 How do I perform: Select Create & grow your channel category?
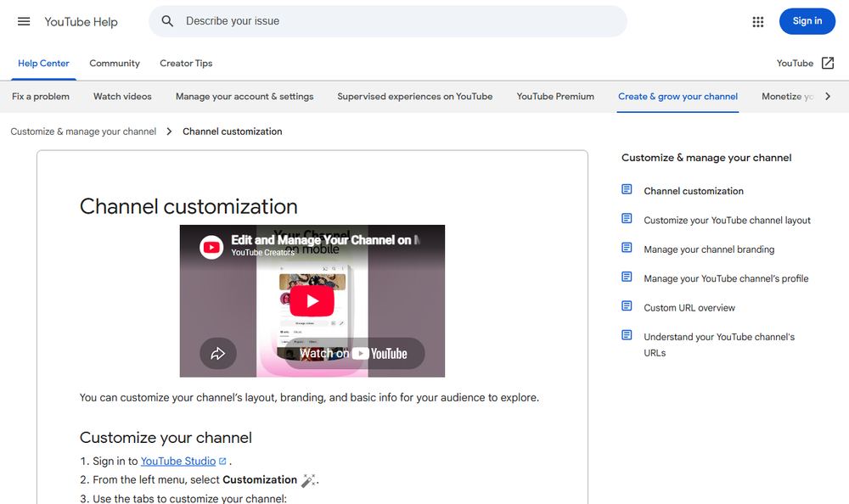(678, 97)
